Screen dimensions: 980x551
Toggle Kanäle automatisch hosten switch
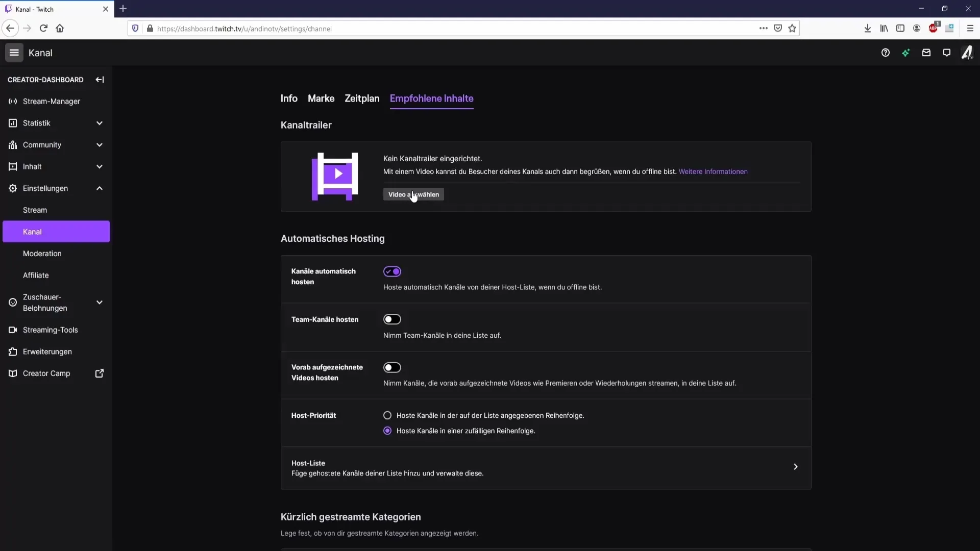tap(393, 271)
